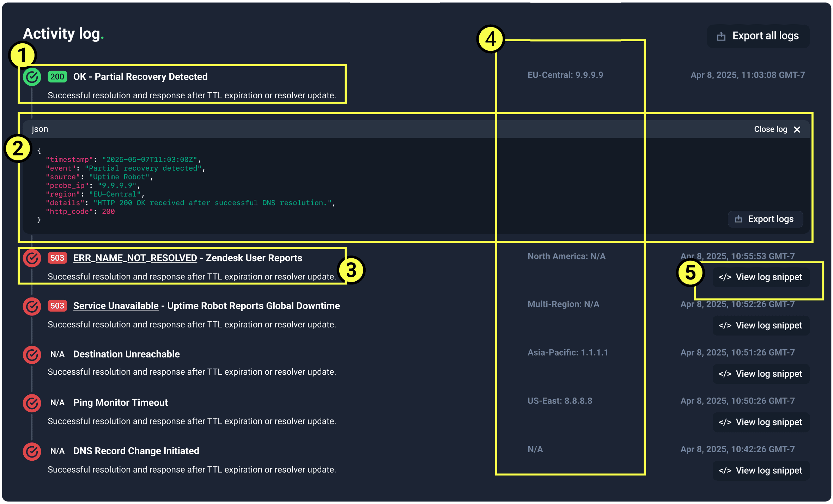Click red status icon for DNS Record Change Initiated

click(32, 451)
